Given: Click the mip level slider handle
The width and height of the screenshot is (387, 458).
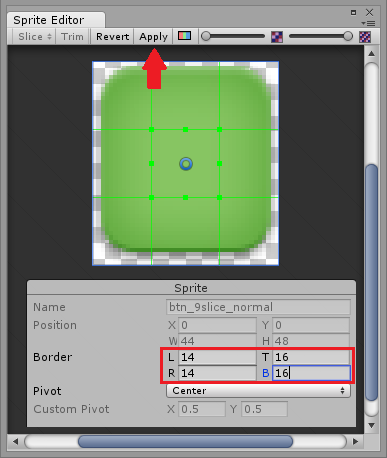Looking at the screenshot, I should point(348,36).
